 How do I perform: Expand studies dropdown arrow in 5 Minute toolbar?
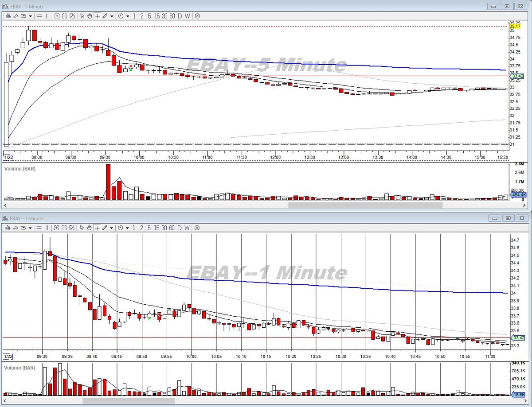point(31,16)
